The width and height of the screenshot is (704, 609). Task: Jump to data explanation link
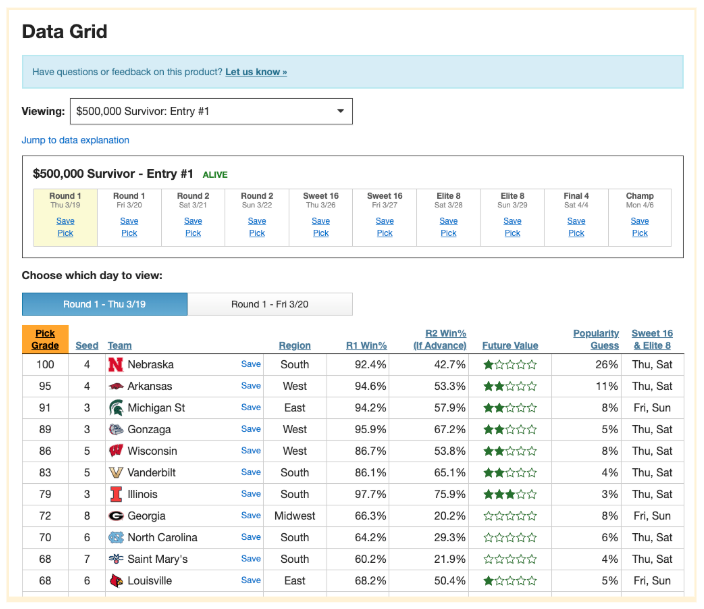(76, 140)
